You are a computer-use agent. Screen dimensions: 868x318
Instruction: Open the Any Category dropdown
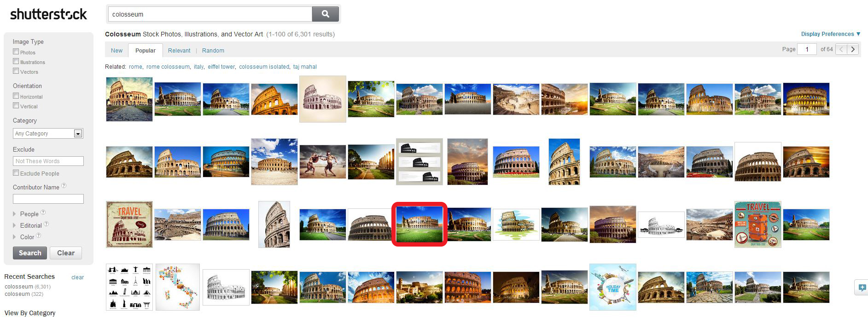click(x=48, y=133)
